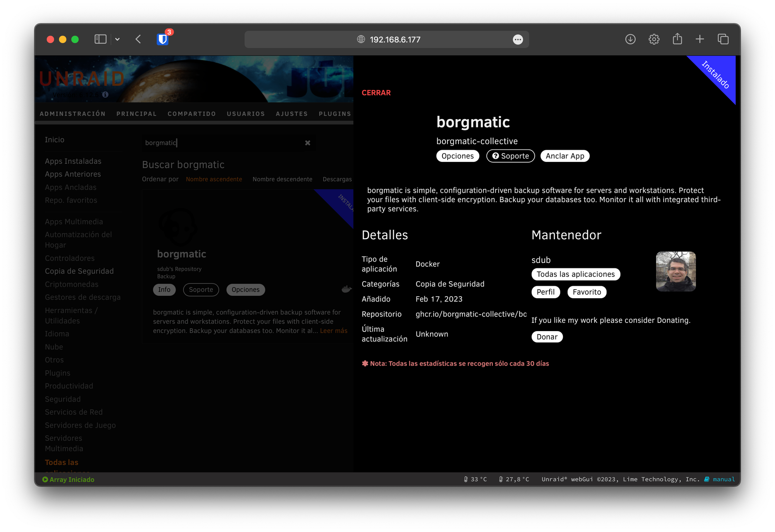775x532 pixels.
Task: Sort by Descargas
Action: click(x=337, y=179)
